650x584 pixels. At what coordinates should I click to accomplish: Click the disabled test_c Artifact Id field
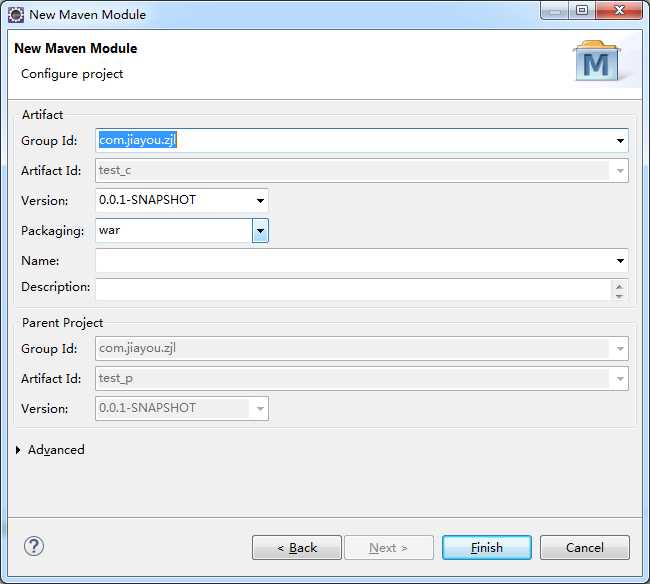coord(361,171)
